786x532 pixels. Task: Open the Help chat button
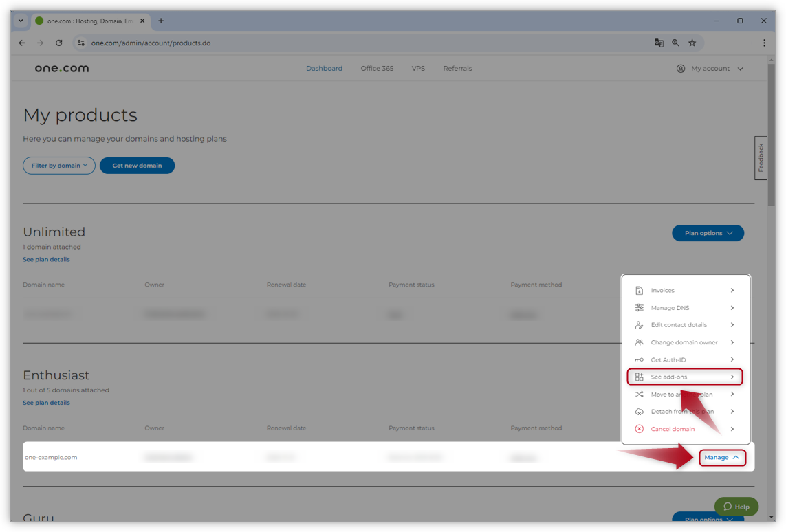click(736, 507)
